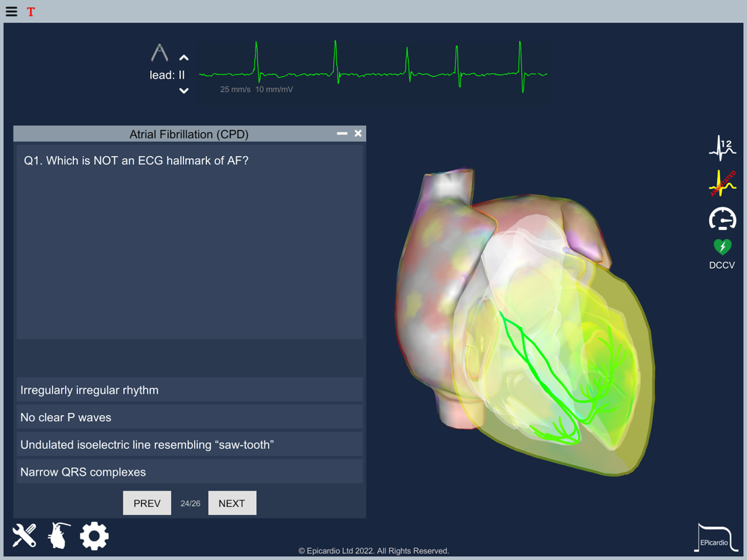Image resolution: width=747 pixels, height=560 pixels.
Task: Close the Atrial Fibrillation quiz panel
Action: pos(359,134)
